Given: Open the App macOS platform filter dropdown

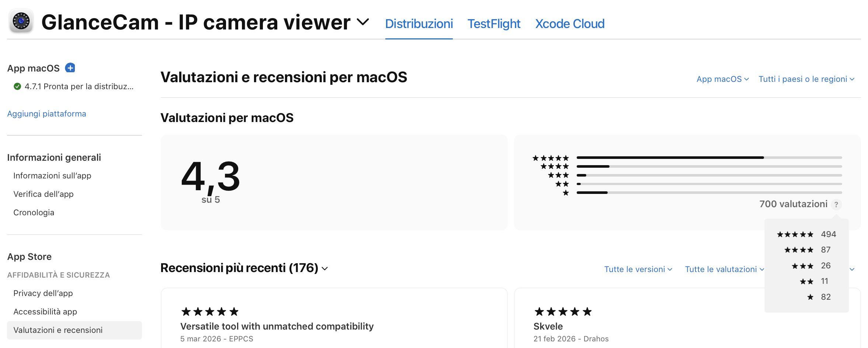Looking at the screenshot, I should click(x=722, y=79).
